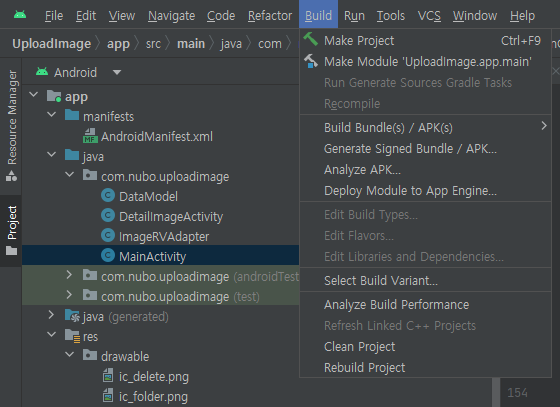The height and width of the screenshot is (407, 560).
Task: Close the open Build menu
Action: [318, 14]
